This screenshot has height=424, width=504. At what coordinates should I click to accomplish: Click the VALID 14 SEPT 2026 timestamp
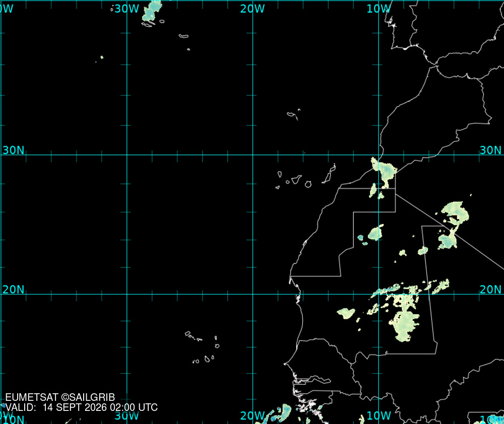tap(82, 407)
